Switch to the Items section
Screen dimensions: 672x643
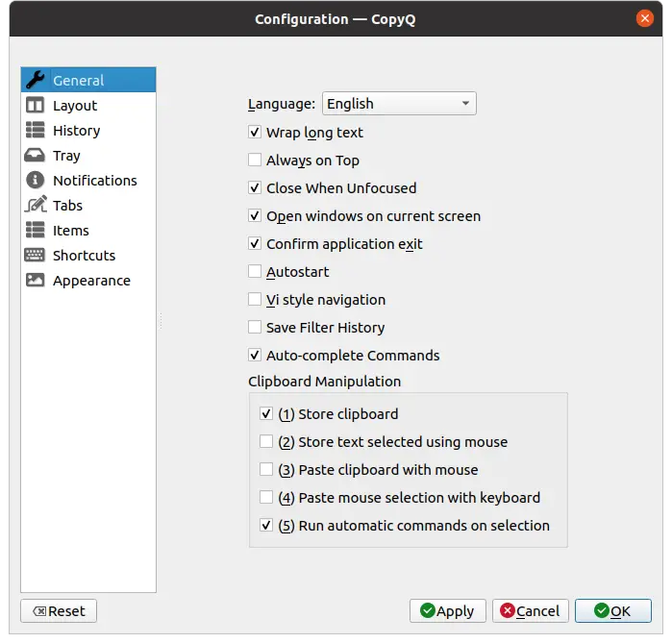point(88,231)
